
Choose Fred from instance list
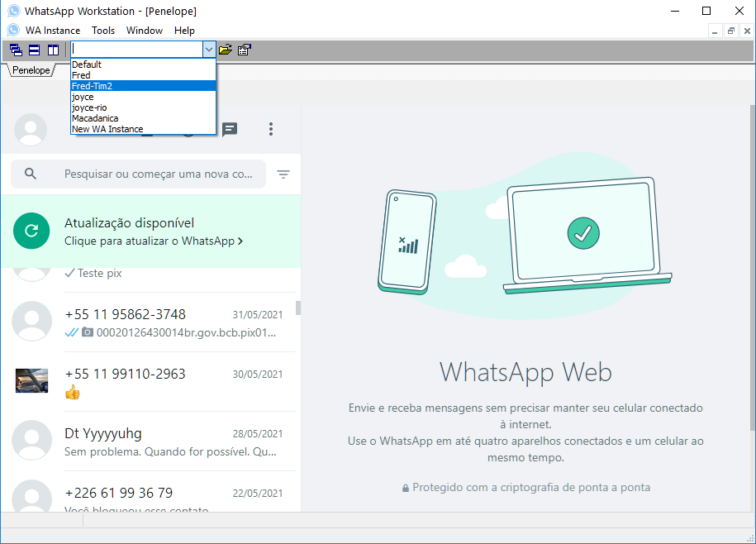coord(143,75)
